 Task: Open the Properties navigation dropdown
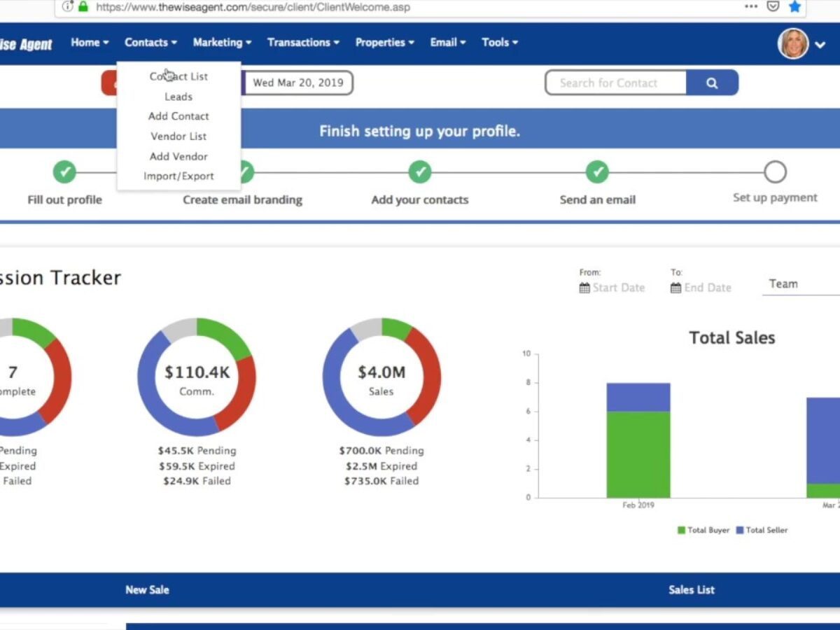tap(384, 42)
